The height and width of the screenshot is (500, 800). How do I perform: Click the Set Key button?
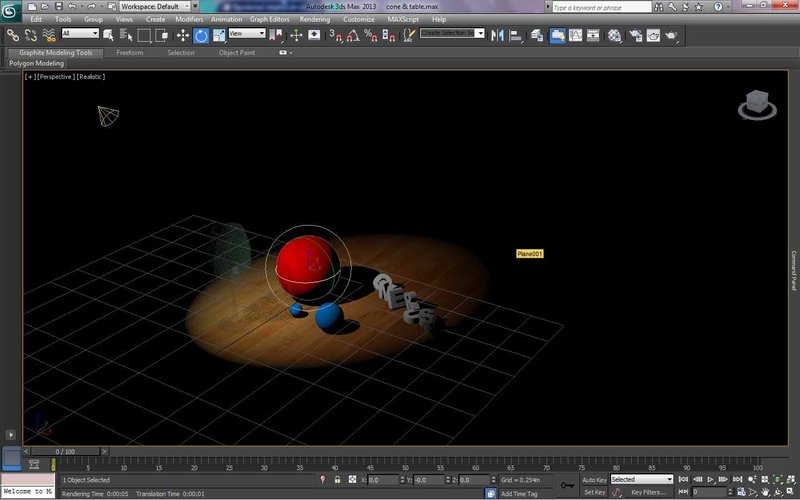[594, 492]
